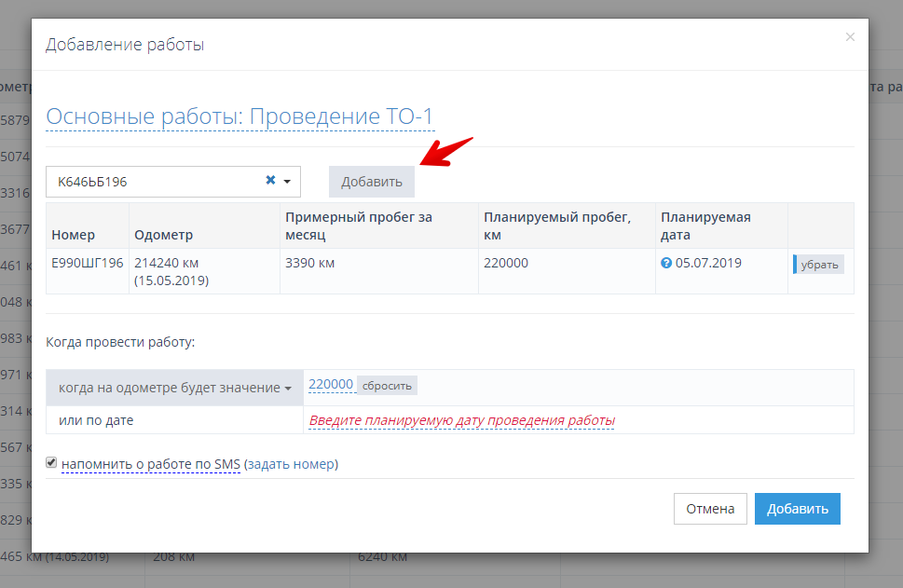
Task: Click the blue Добавить confirmation button
Action: (797, 508)
